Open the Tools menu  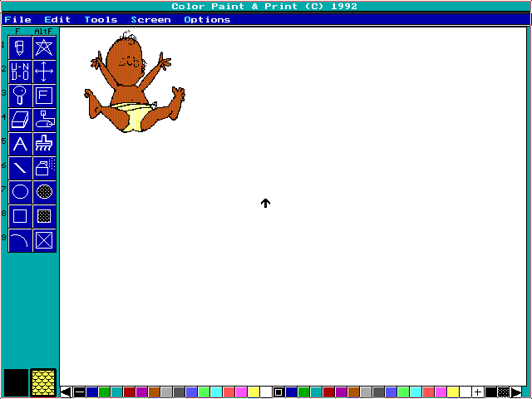101,20
